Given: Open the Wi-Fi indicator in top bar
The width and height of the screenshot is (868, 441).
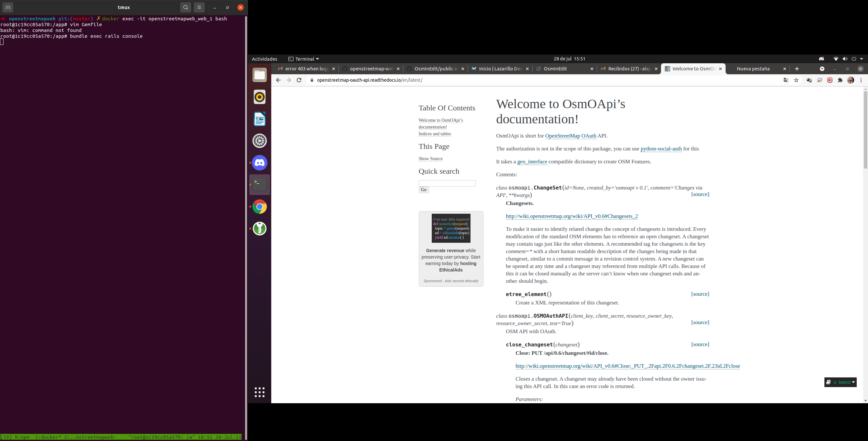Looking at the screenshot, I should coord(836,59).
